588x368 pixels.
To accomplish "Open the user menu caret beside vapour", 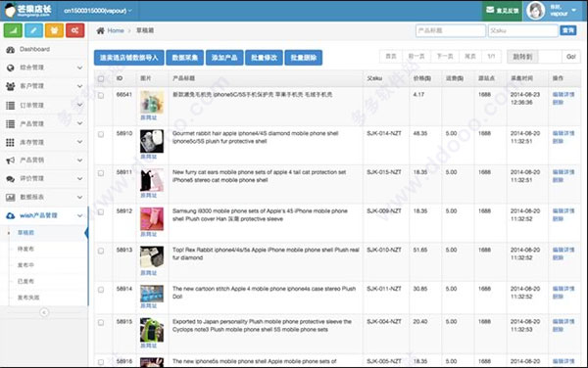I will (x=573, y=10).
